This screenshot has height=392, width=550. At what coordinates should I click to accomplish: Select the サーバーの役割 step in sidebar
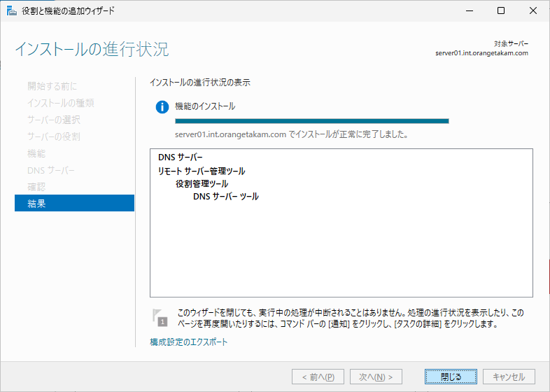pos(54,136)
